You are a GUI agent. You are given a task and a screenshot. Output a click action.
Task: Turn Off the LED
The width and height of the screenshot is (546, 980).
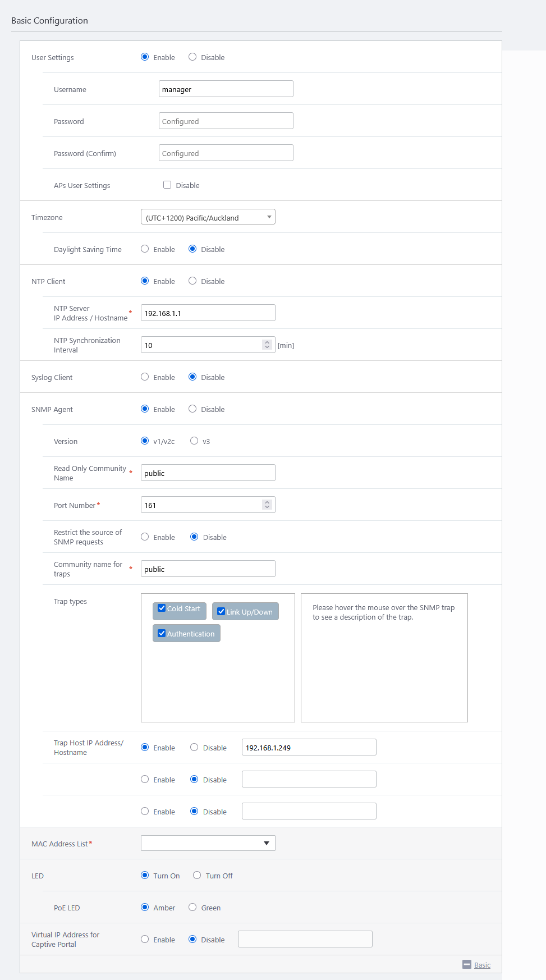(197, 876)
